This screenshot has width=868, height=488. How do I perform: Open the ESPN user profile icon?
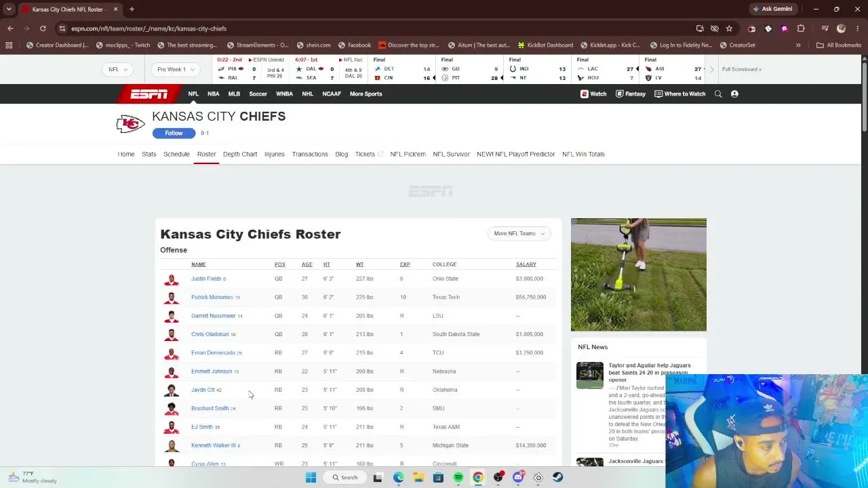[734, 94]
